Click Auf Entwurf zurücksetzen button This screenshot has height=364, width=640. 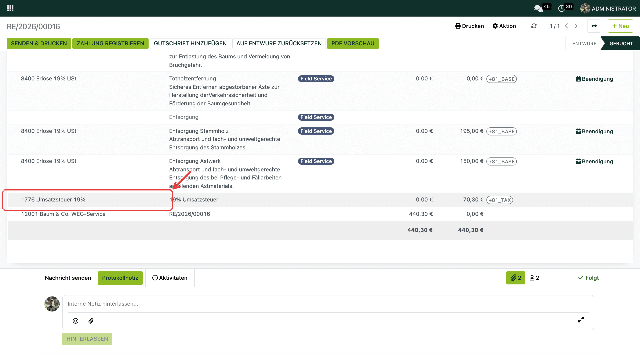[x=279, y=44]
